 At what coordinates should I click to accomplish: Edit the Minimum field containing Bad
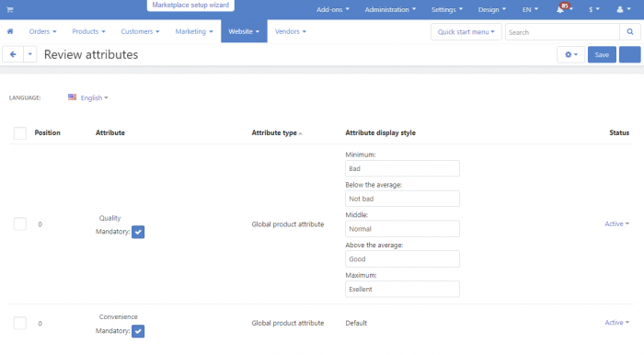coord(402,168)
